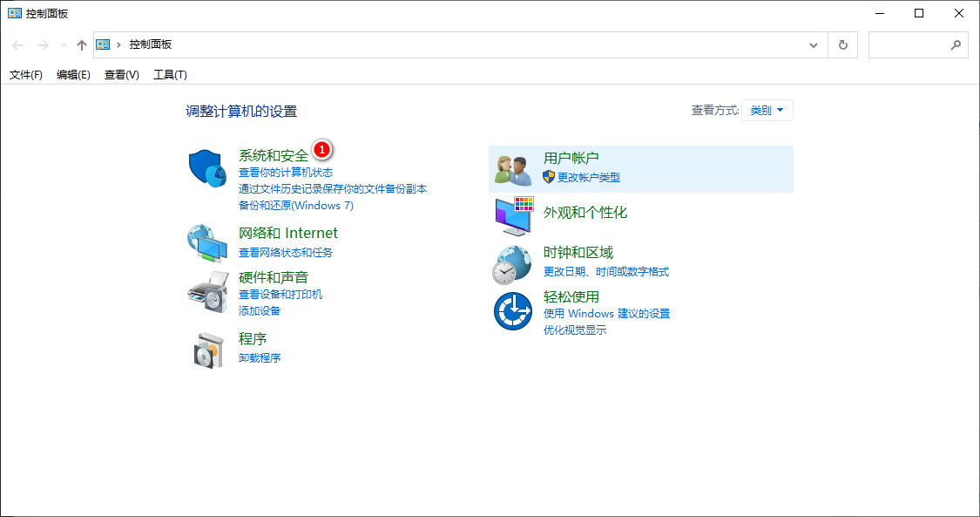
Task: Click the Hardware and Sound printer icon
Action: point(207,293)
